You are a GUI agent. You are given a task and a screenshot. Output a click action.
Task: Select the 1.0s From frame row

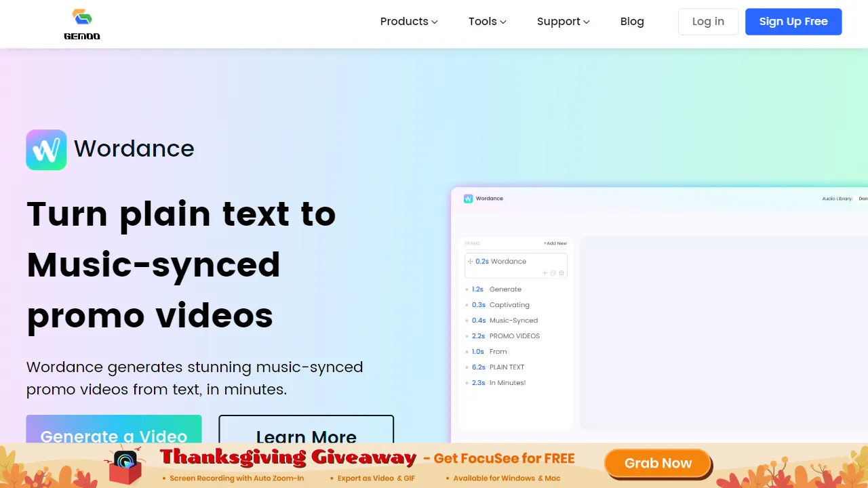click(x=515, y=352)
